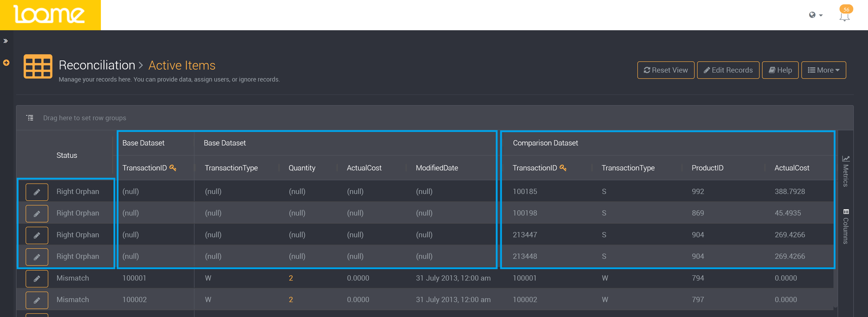Sort by Quantity column header
Image resolution: width=868 pixels, height=317 pixels.
pos(302,168)
